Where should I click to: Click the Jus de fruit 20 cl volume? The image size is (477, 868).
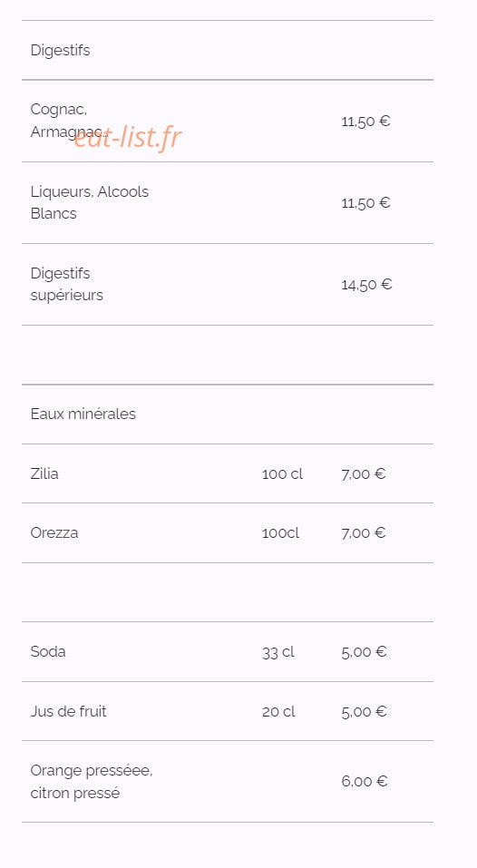(x=278, y=712)
